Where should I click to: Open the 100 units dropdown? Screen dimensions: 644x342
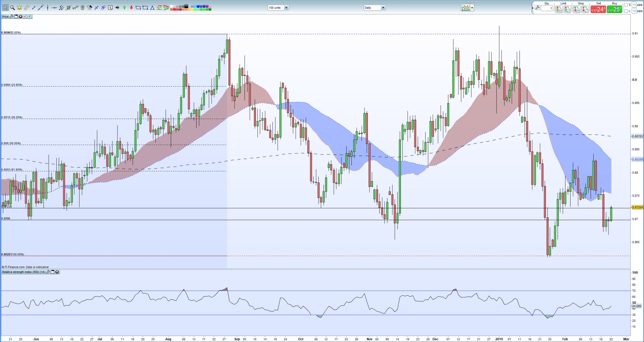coord(286,8)
